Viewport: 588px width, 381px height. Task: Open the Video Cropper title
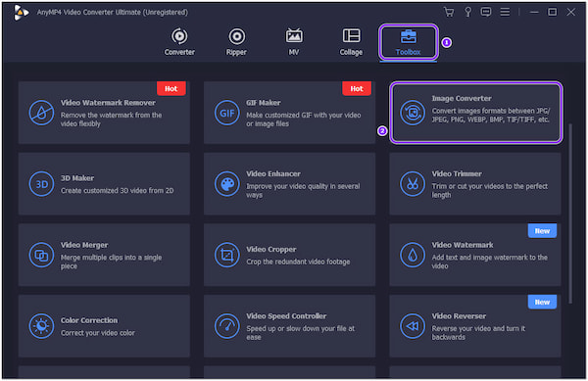[x=271, y=250]
